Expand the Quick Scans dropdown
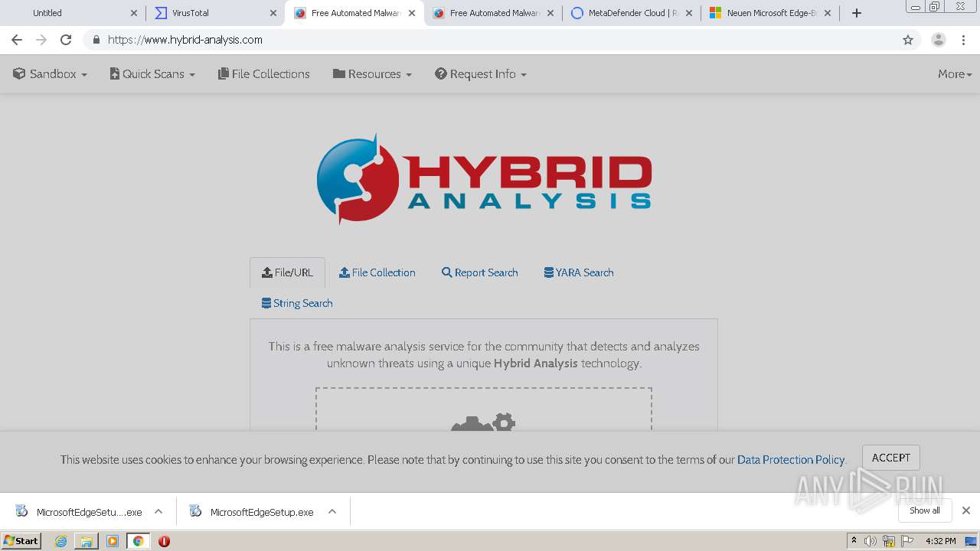 152,74
